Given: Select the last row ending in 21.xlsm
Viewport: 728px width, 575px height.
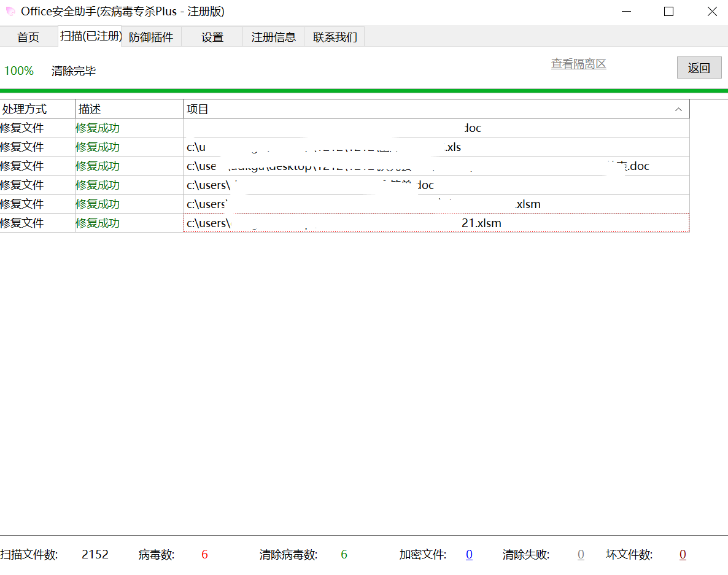Looking at the screenshot, I should [436, 223].
